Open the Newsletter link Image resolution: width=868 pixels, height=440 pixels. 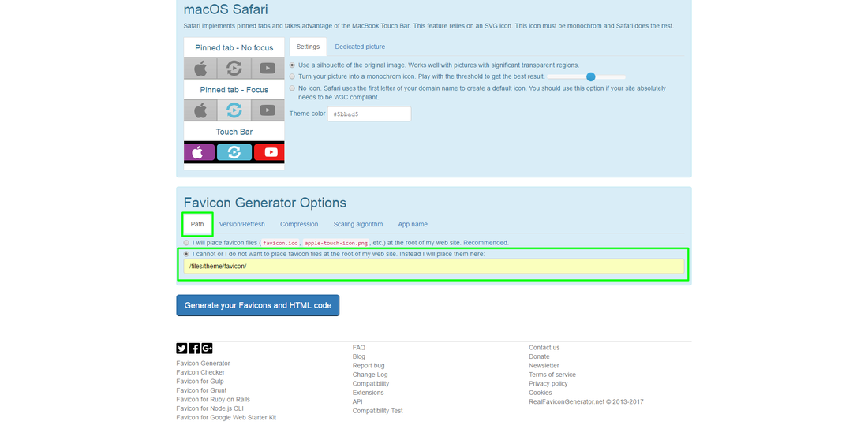544,366
